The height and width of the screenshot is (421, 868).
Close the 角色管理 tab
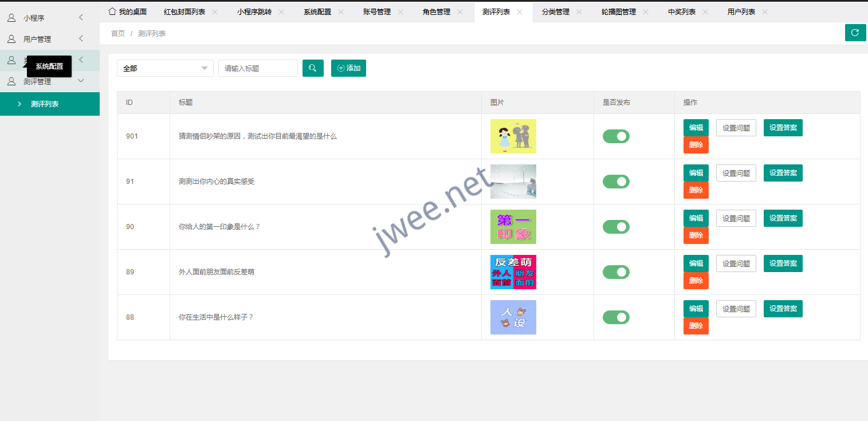(460, 11)
